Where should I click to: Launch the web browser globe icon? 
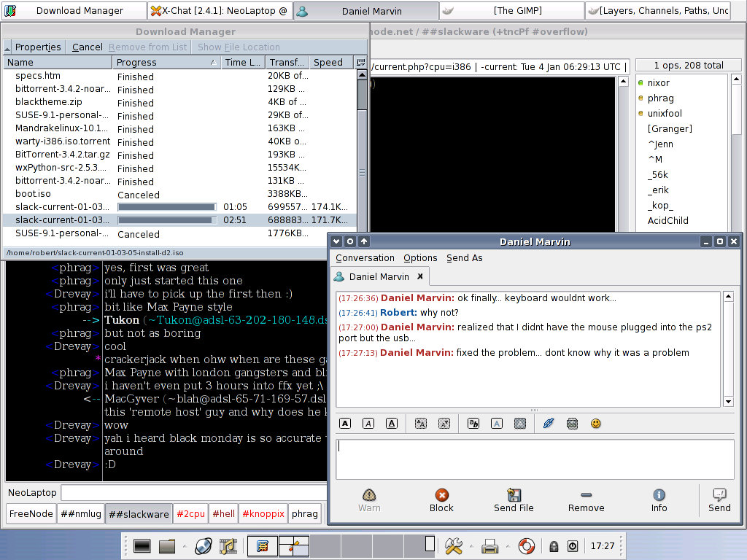coord(204,545)
